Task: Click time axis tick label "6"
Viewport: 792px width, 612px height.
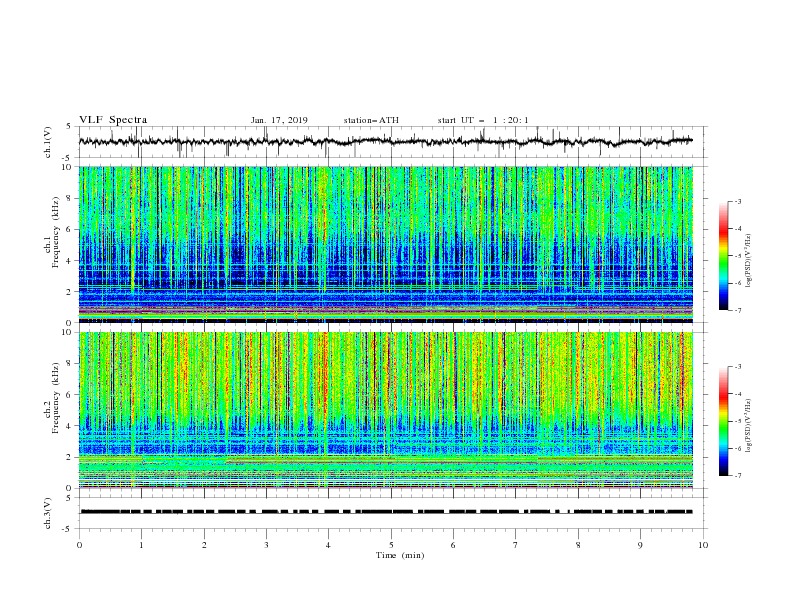Action: click(x=453, y=545)
